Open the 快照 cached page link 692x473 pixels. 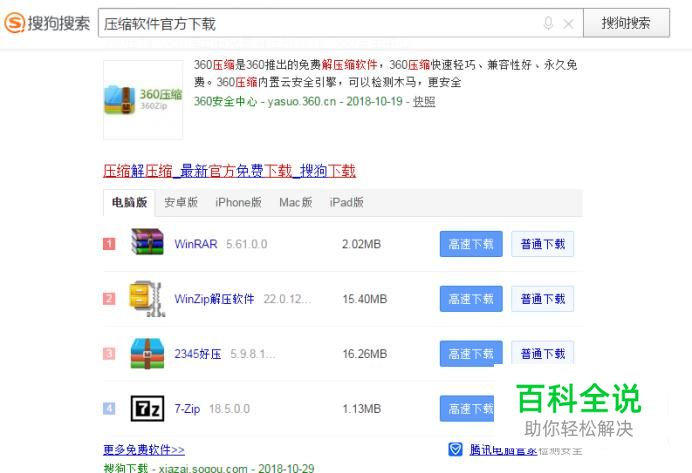point(424,101)
